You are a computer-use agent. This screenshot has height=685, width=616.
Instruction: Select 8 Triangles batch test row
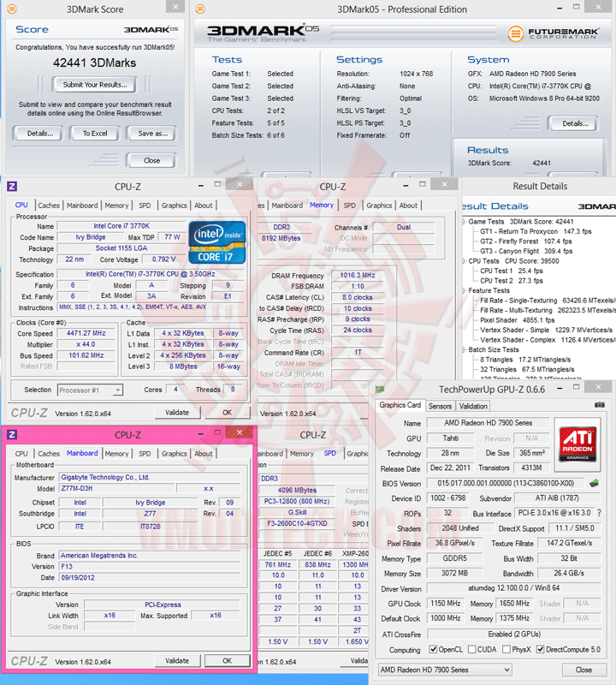click(525, 360)
